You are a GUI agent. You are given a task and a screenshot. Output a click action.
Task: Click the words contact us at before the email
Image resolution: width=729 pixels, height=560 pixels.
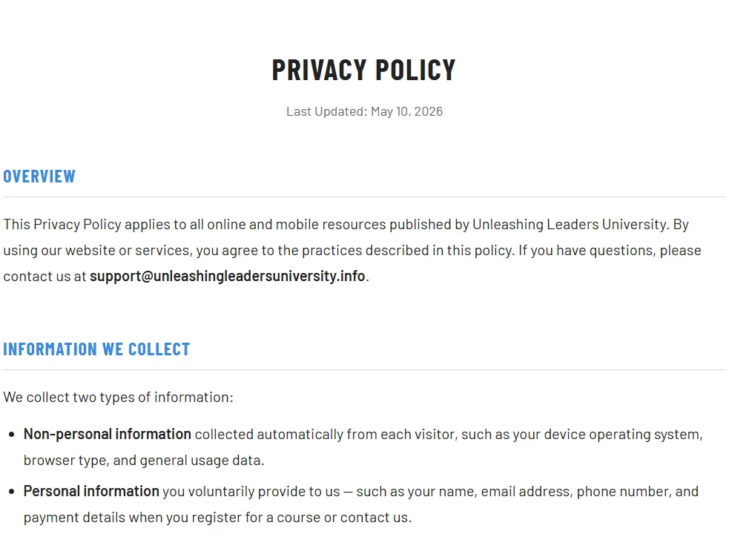[44, 276]
